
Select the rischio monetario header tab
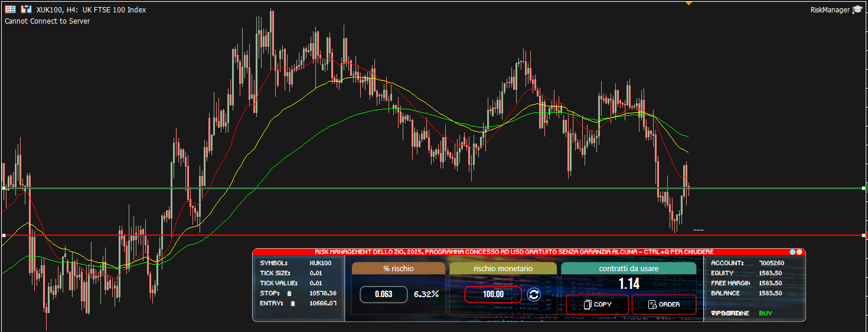click(503, 268)
